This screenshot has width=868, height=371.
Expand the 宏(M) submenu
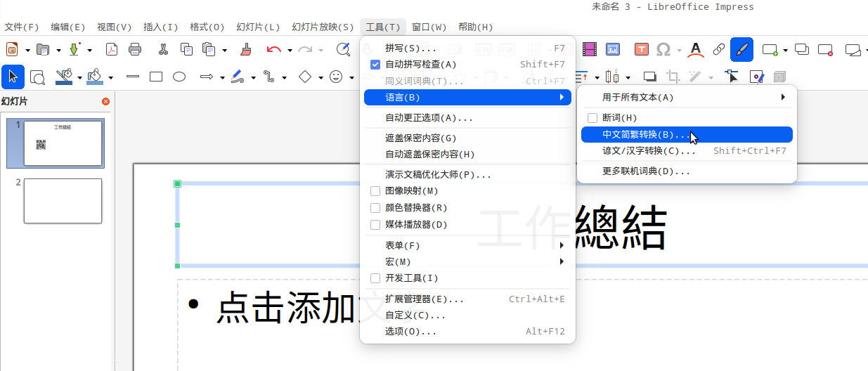(467, 261)
